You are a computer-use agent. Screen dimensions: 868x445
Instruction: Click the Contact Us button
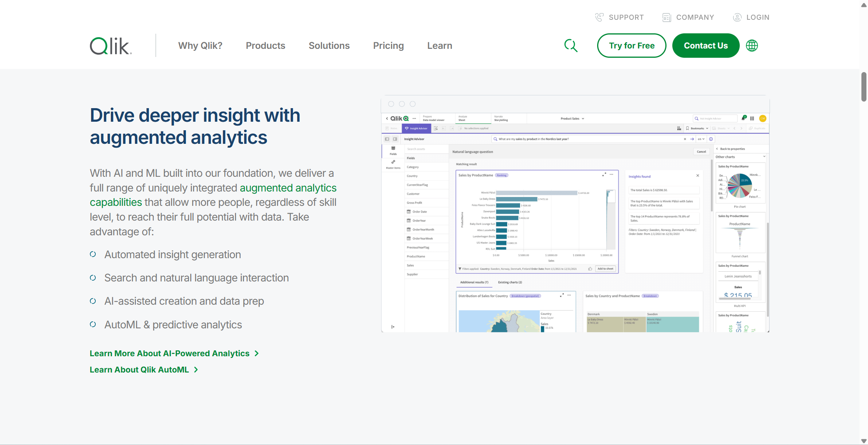(x=706, y=46)
